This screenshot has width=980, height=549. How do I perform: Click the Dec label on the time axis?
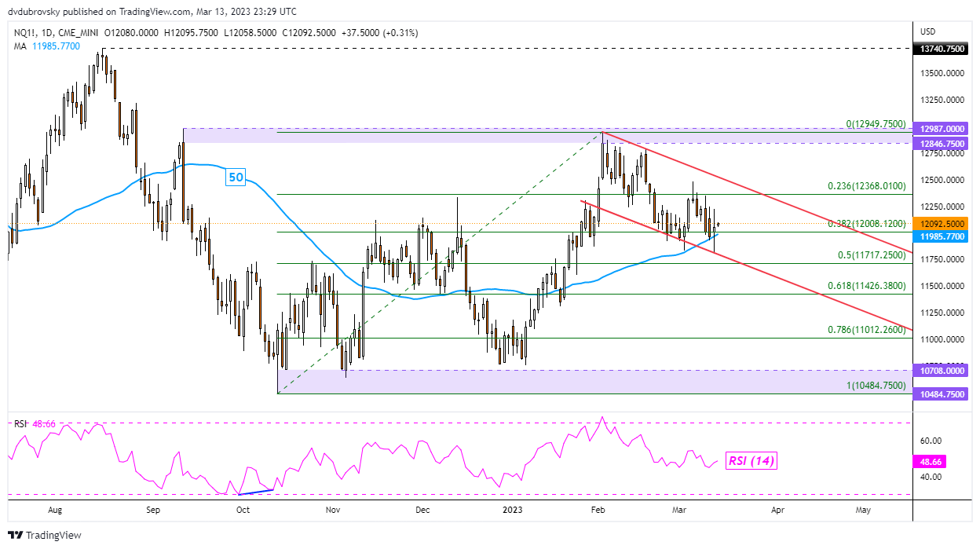[x=423, y=510]
